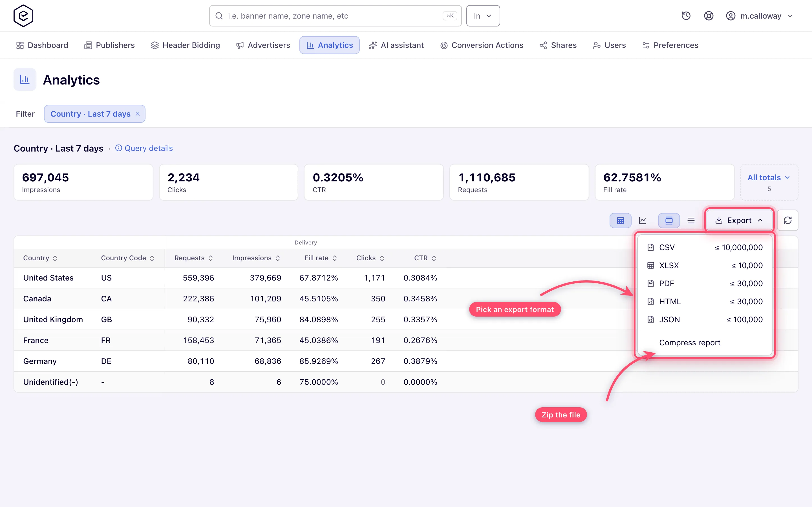The width and height of the screenshot is (812, 507).
Task: Click the refresh report icon
Action: pyautogui.click(x=787, y=220)
